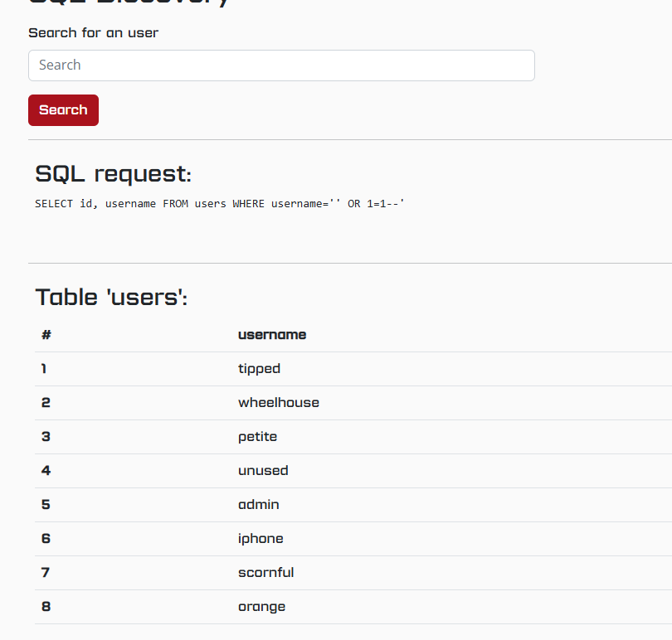672x640 pixels.
Task: Click row number 3 id cell
Action: [x=46, y=437]
